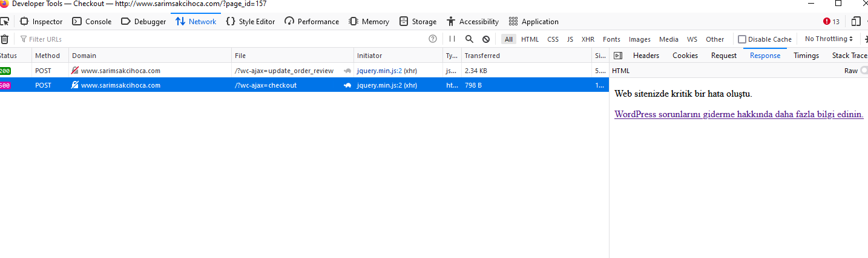This screenshot has width=868, height=258.
Task: Show the 13 errors indicator
Action: click(832, 22)
